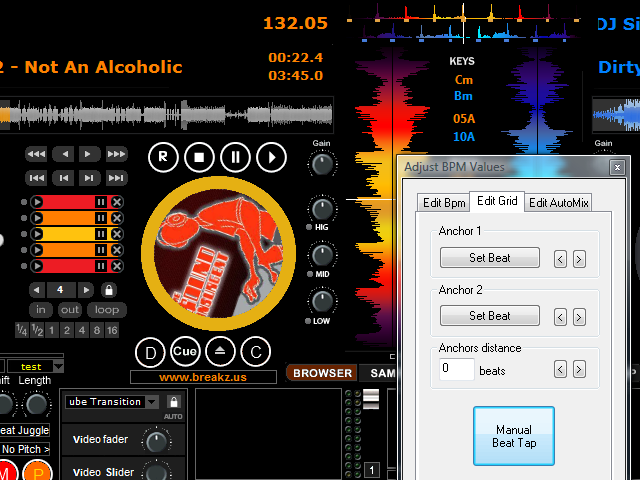
Task: Open the Edit AutoMix tab
Action: click(x=558, y=202)
